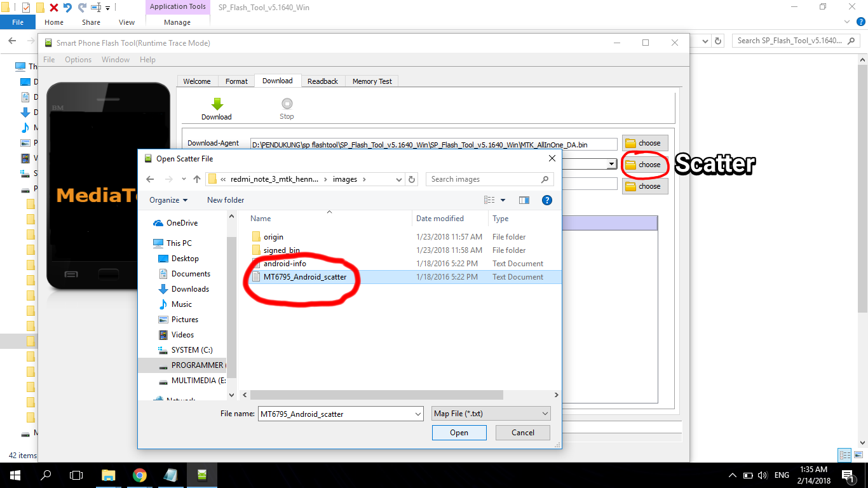Choose Download-Agent file with first choose button

pos(645,143)
